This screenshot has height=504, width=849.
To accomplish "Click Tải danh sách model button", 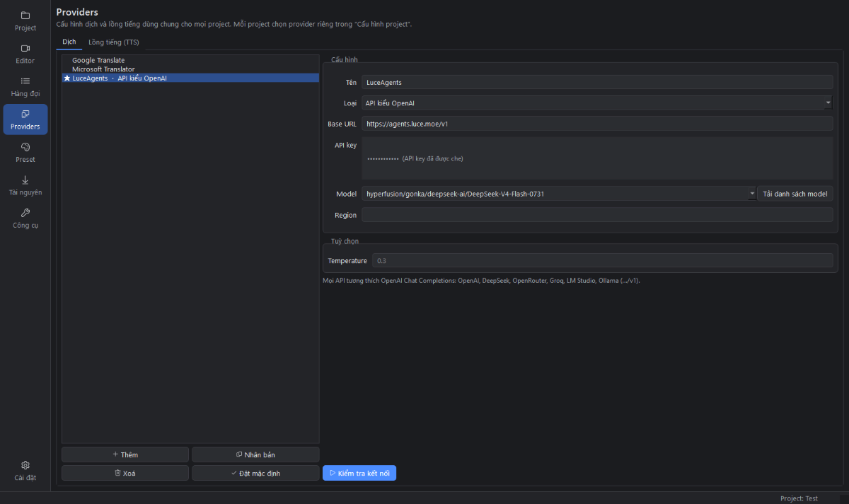I will tap(795, 194).
